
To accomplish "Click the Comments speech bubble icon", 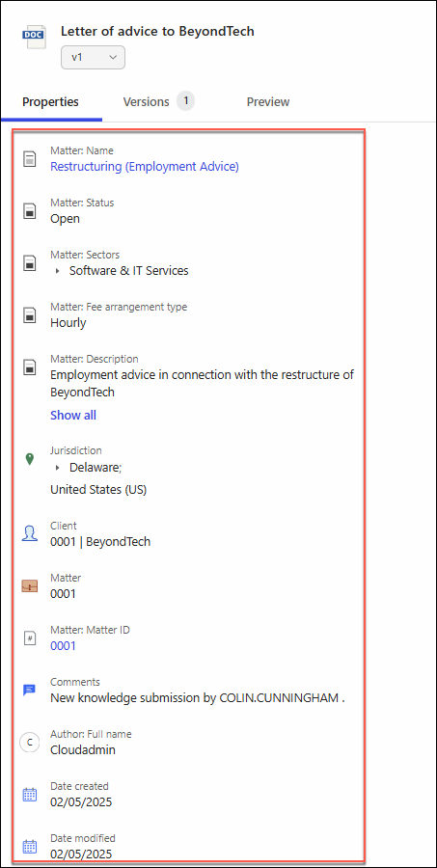I will click(29, 691).
